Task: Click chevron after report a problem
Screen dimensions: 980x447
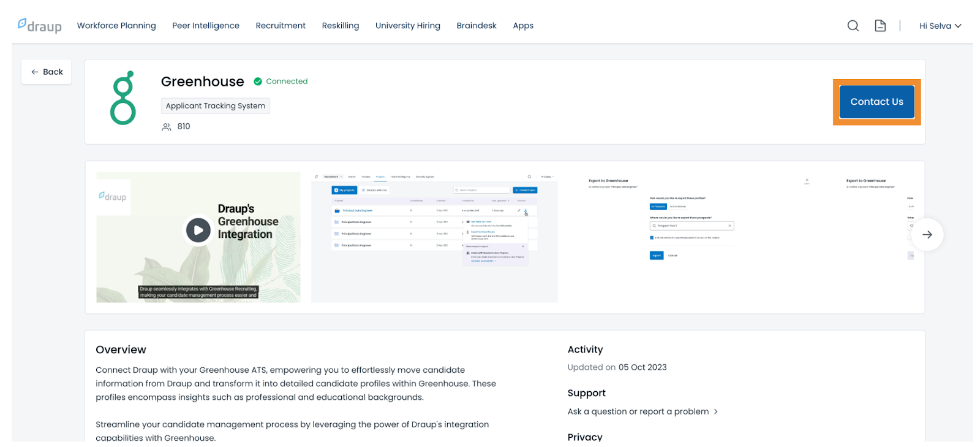Action: pos(715,411)
